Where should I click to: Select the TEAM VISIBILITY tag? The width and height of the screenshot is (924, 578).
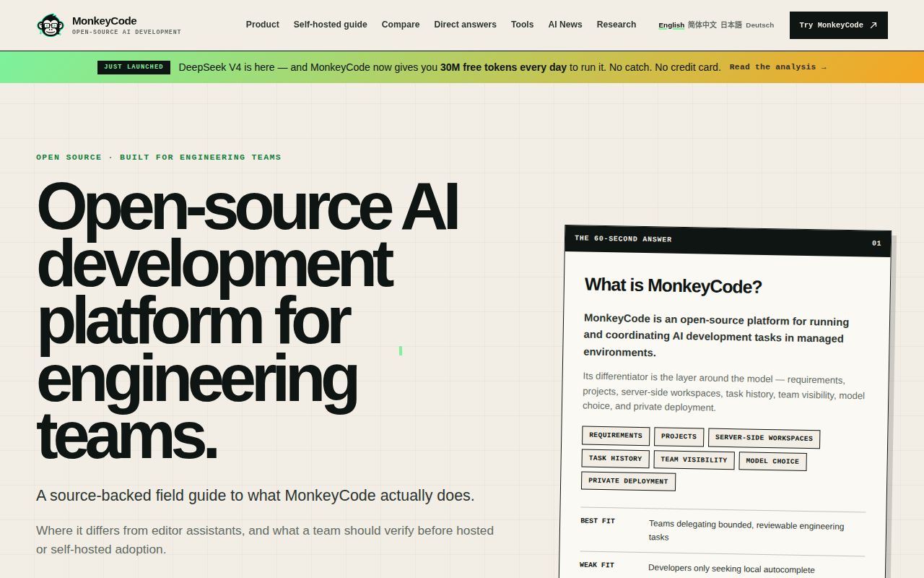tap(694, 460)
